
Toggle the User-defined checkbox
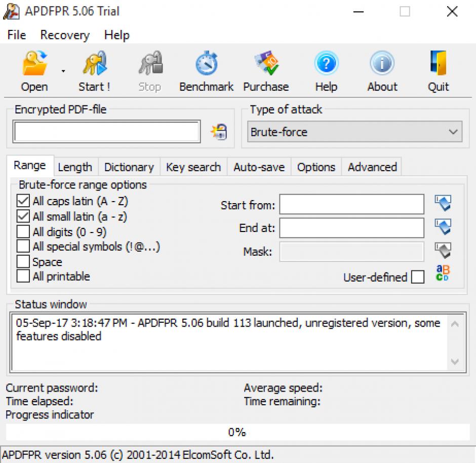pyautogui.click(x=418, y=277)
